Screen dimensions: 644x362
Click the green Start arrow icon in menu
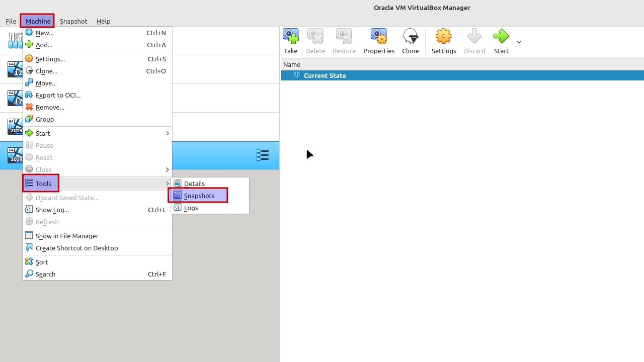point(29,133)
